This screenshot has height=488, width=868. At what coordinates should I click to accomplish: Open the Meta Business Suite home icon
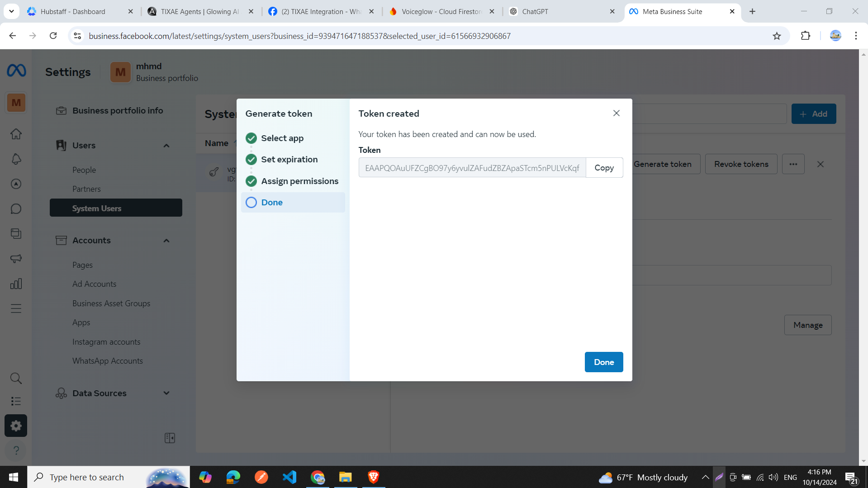(16, 134)
